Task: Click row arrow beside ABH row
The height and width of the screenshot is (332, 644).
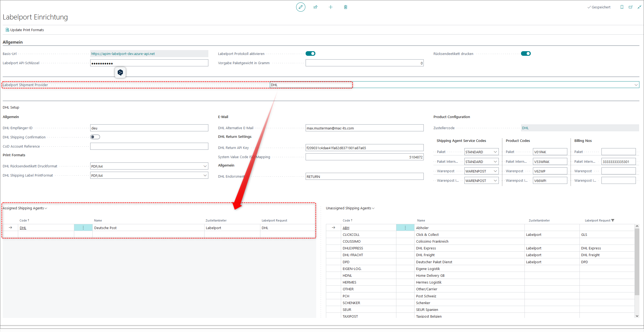Action: point(334,228)
